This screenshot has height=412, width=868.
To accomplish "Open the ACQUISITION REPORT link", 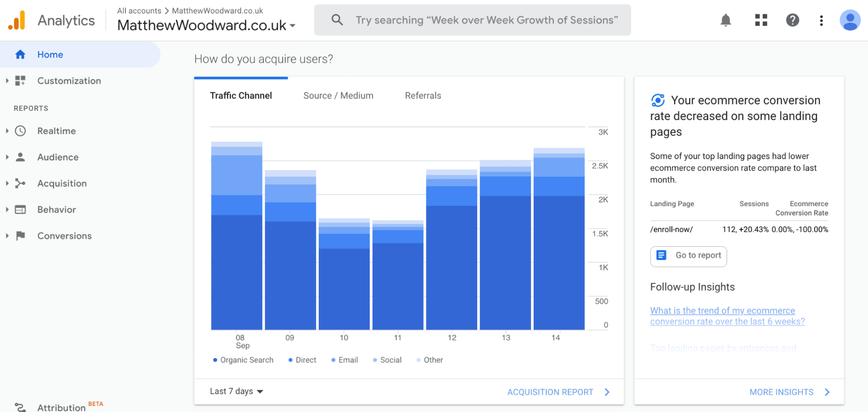I will coord(550,392).
